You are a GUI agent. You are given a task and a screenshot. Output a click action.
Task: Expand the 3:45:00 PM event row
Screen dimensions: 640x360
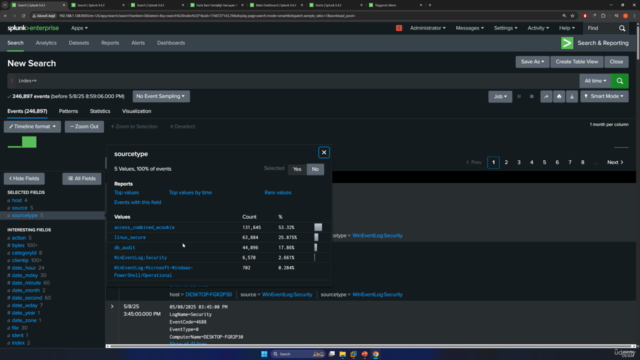coord(112,306)
